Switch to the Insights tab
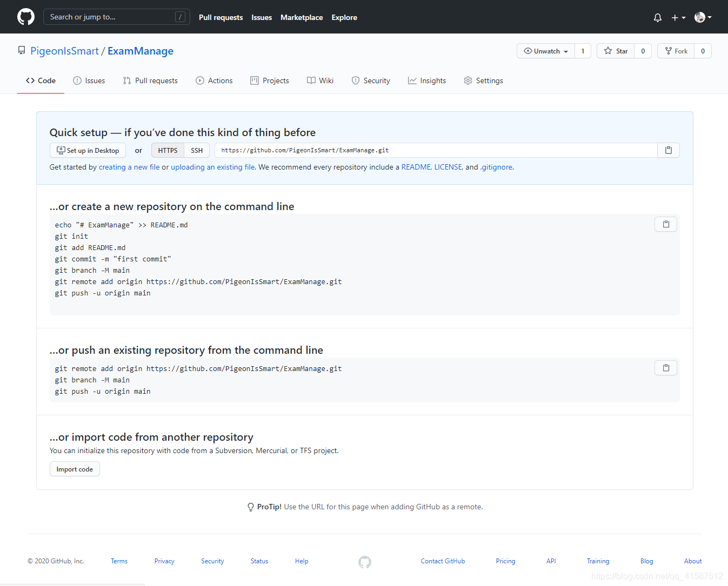Viewport: 728px width, 586px height. (x=427, y=80)
